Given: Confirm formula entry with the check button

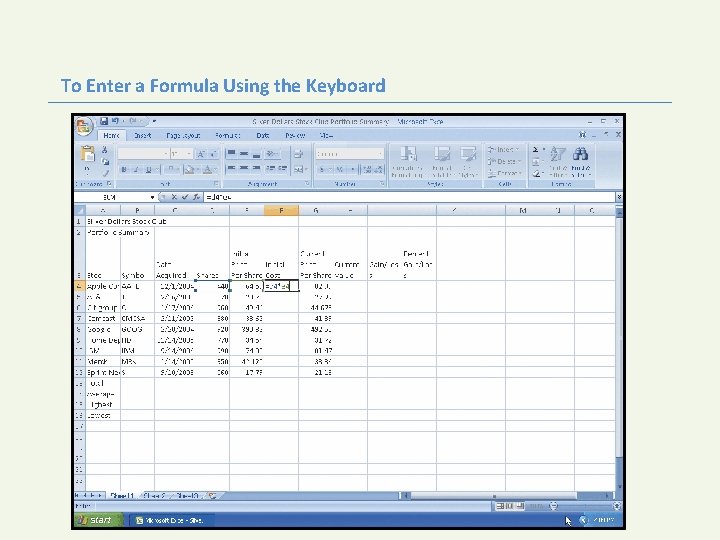Looking at the screenshot, I should click(x=185, y=197).
